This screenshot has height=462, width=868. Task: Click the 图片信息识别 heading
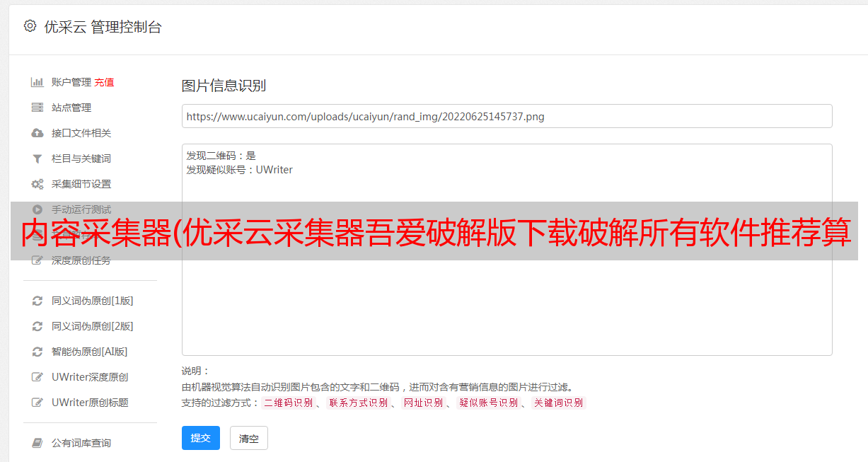pyautogui.click(x=224, y=86)
